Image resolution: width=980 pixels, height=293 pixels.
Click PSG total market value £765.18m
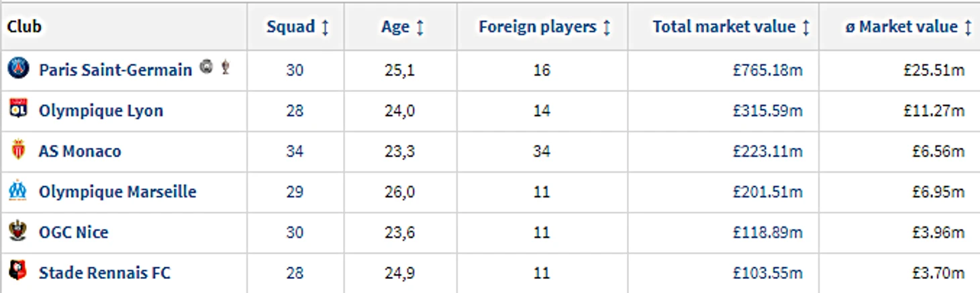(x=767, y=70)
